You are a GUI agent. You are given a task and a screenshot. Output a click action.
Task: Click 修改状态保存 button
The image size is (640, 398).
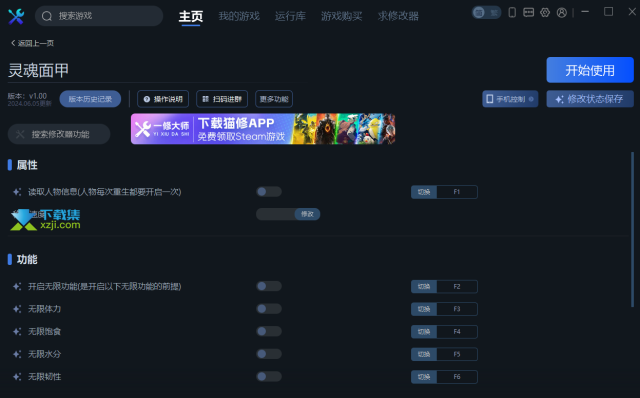point(590,99)
